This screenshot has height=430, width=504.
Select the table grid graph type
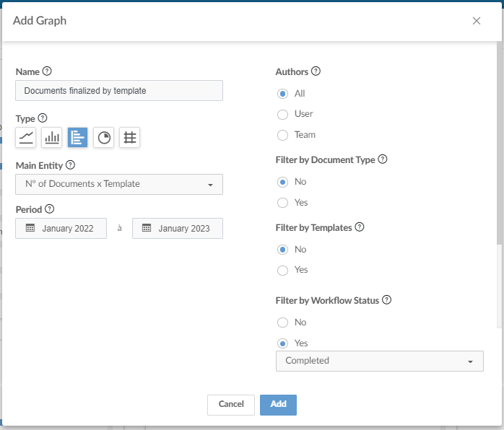coord(129,138)
